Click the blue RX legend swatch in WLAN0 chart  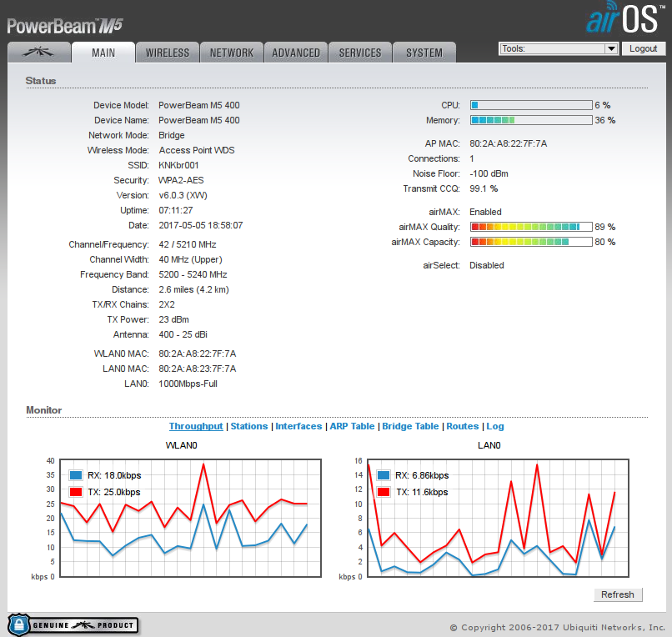click(x=76, y=475)
